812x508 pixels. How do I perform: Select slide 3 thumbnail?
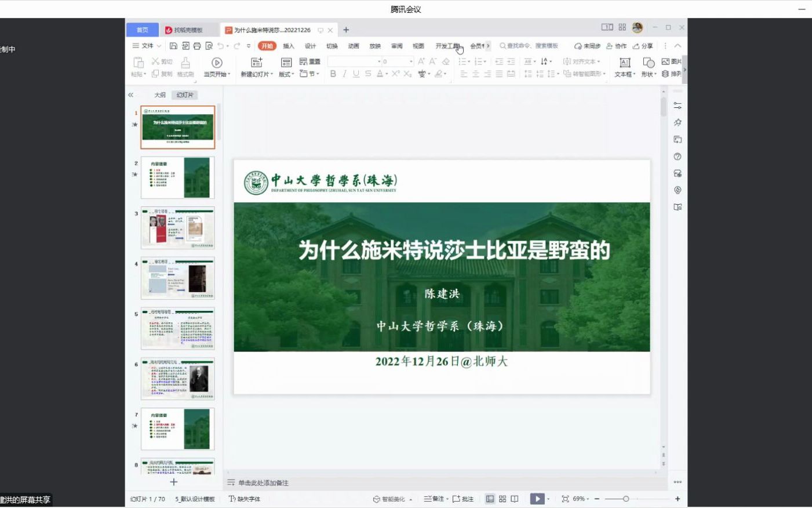(x=177, y=228)
